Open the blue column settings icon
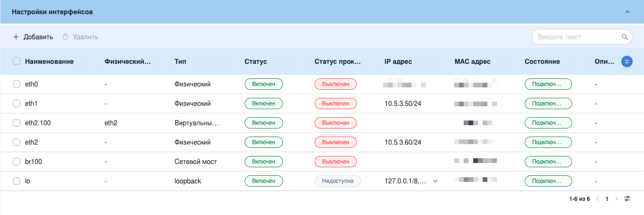Viewport: 644px width, 215px height. point(627,61)
